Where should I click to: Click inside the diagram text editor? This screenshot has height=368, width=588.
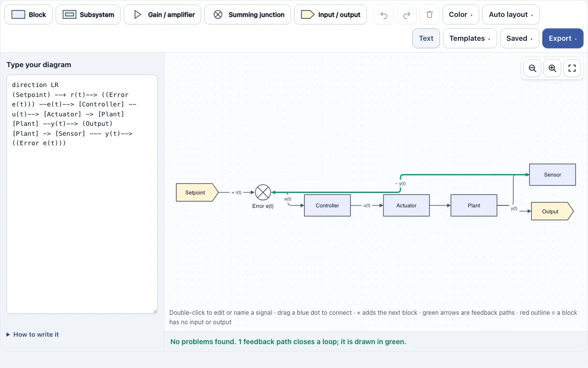82,194
